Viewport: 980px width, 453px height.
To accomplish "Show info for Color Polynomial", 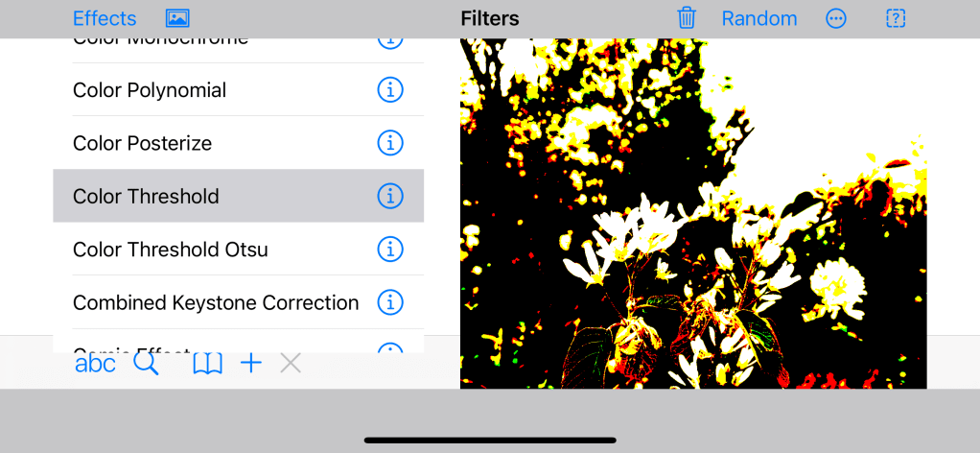I will coord(389,90).
